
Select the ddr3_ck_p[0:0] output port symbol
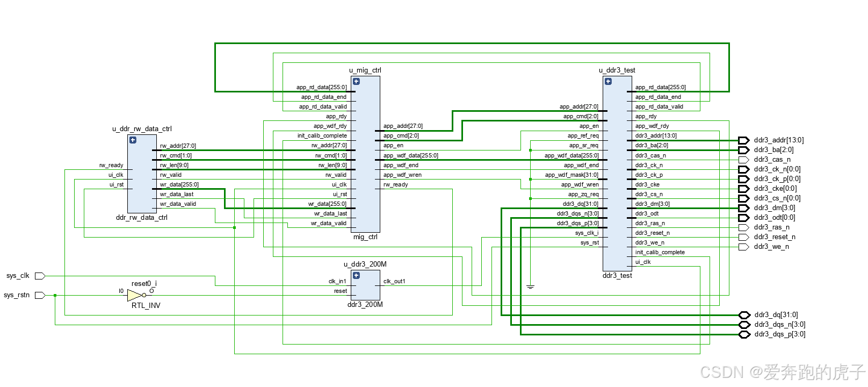click(x=743, y=179)
